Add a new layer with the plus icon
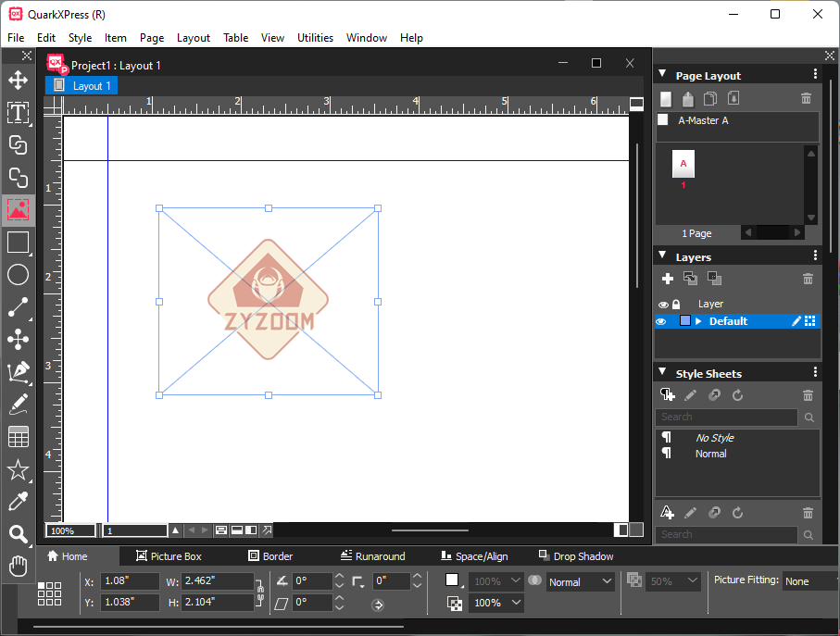This screenshot has height=636, width=840. 668,279
